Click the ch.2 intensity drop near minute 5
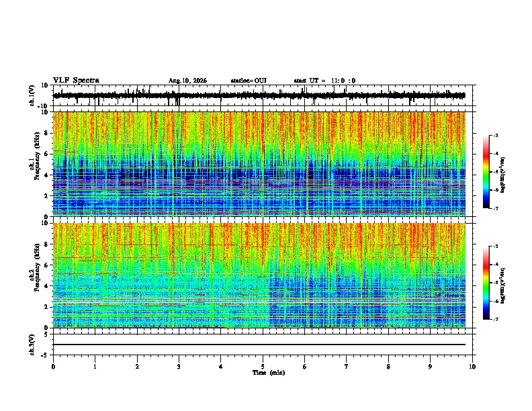The height and width of the screenshot is (411, 532). [x=271, y=298]
